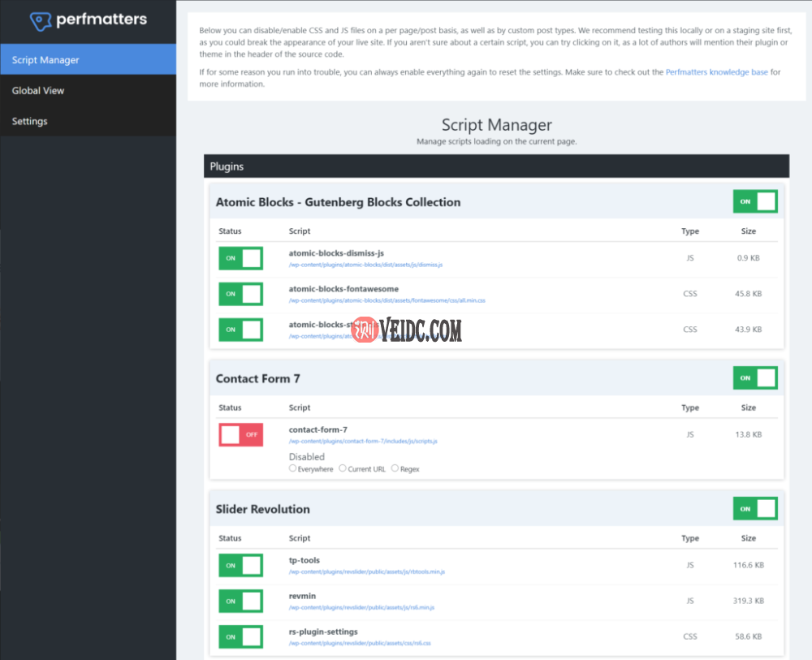Viewport: 812px width, 660px height.
Task: Enable the contact-form-7 script toggle
Action: 240,434
